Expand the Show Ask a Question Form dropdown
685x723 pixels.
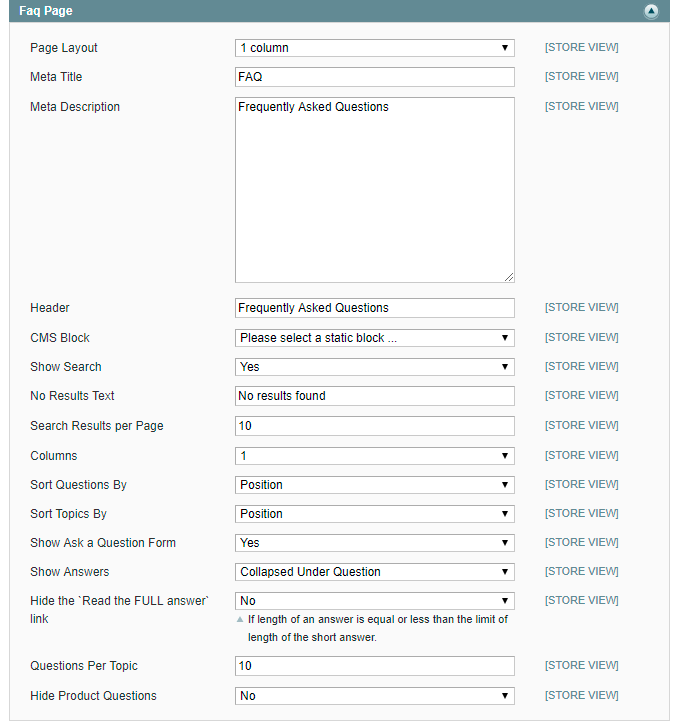[374, 543]
